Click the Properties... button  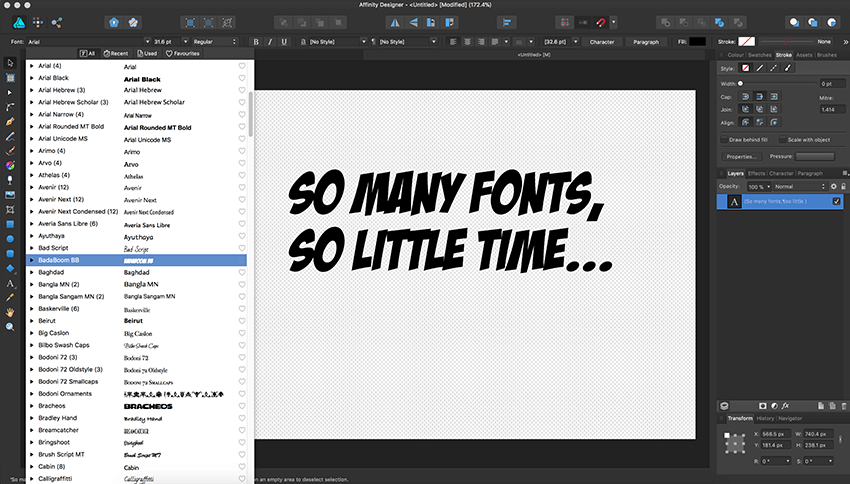click(740, 156)
